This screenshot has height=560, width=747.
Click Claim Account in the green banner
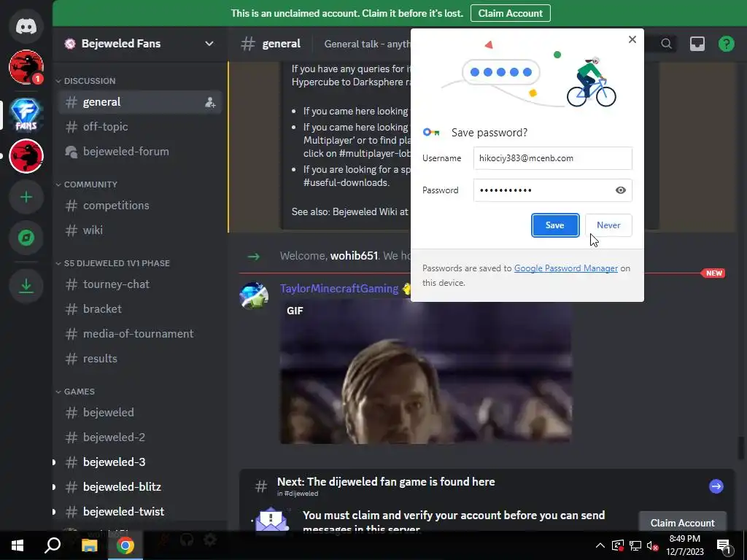coord(510,13)
